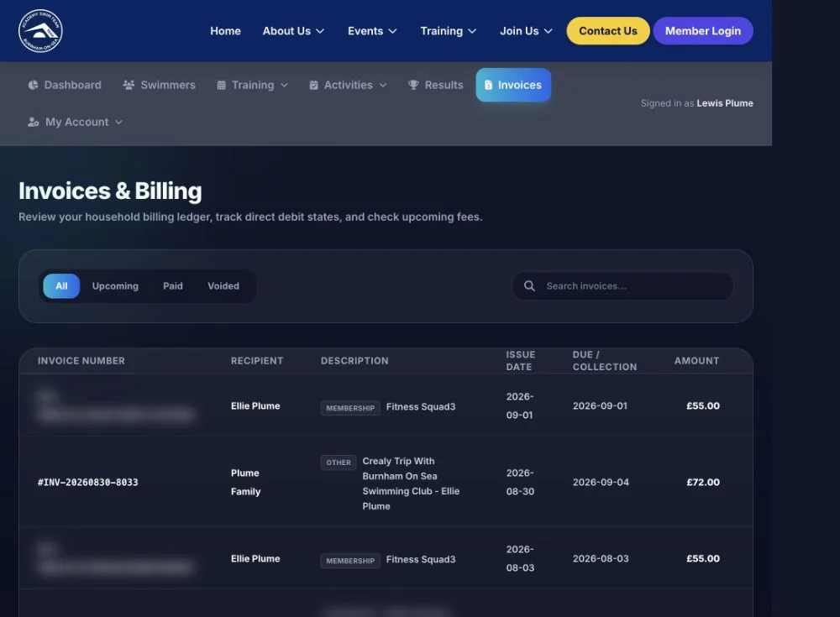Go to Home page

point(225,31)
